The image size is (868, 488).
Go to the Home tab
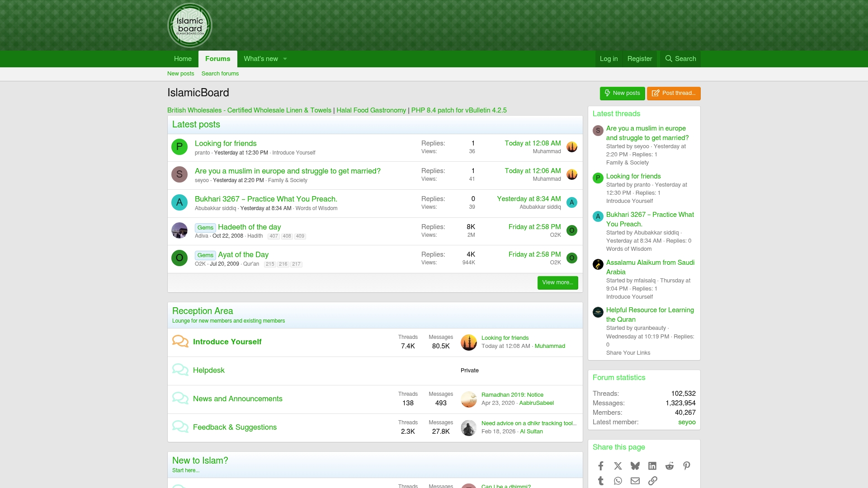pos(183,59)
